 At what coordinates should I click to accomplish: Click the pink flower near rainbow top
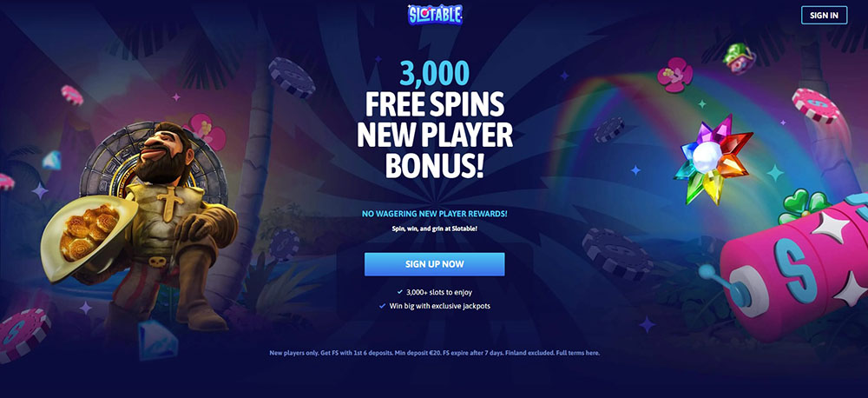coord(675,75)
